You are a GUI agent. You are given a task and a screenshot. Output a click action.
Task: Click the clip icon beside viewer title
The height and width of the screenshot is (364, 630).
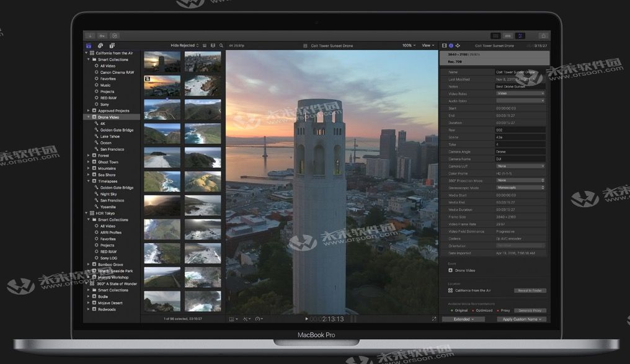pos(305,46)
